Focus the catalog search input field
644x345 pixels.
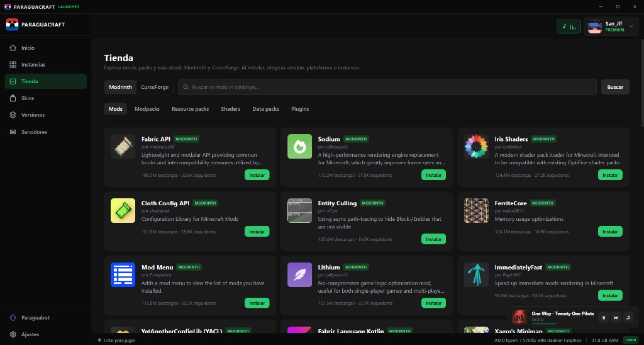click(x=387, y=87)
